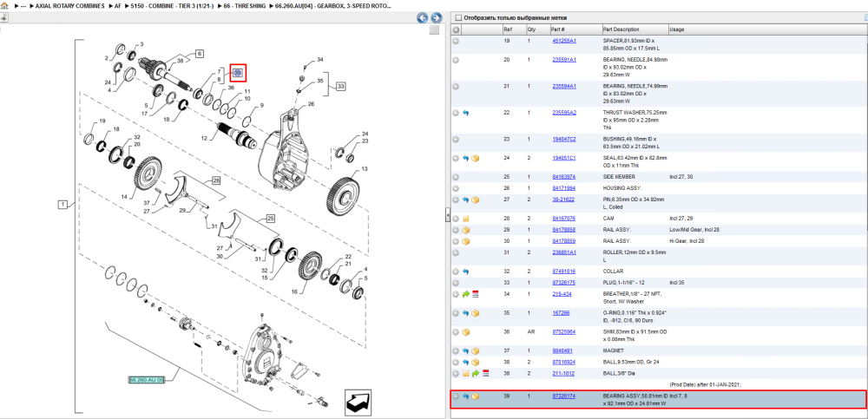Open the '---' breadcrumb item

click(x=23, y=5)
